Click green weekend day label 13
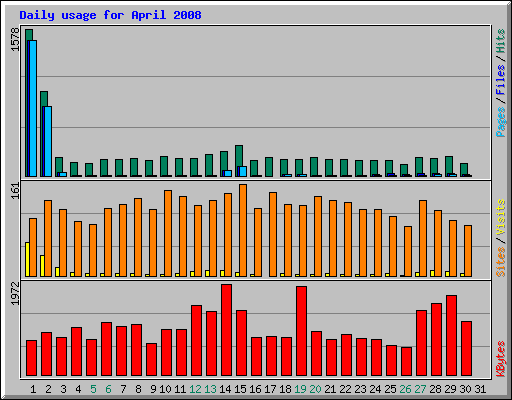 click(210, 389)
